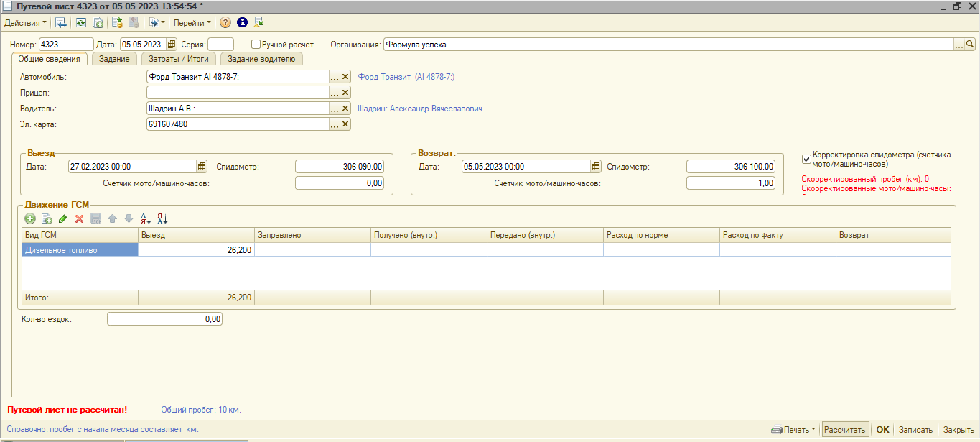Viewport: 980px width, 442px height.
Task: Open help with the question mark icon
Action: coord(225,23)
